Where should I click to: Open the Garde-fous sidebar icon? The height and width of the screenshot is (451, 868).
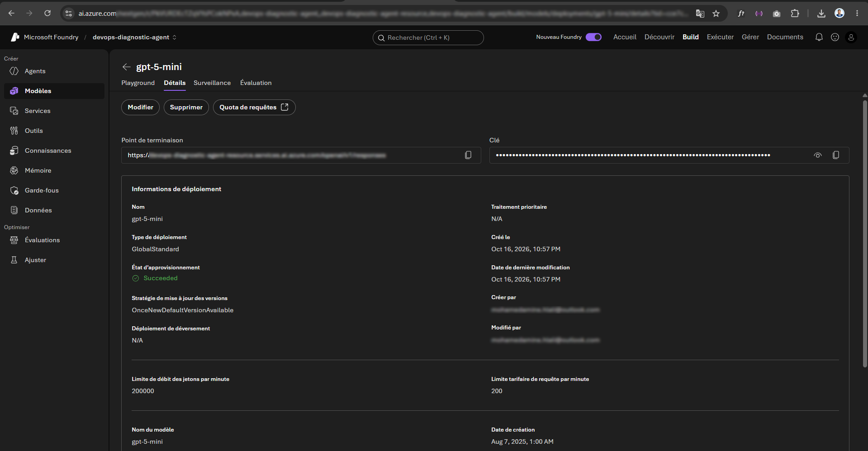point(14,190)
